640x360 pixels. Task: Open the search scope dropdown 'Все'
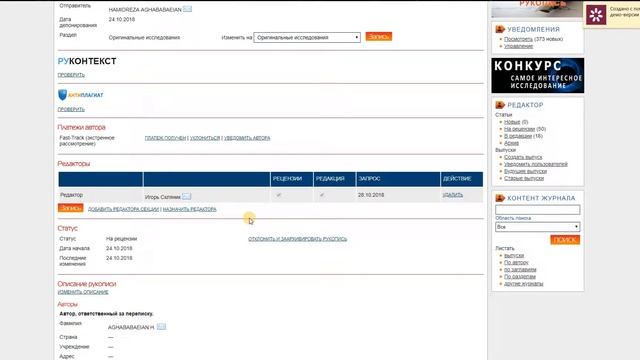click(538, 227)
